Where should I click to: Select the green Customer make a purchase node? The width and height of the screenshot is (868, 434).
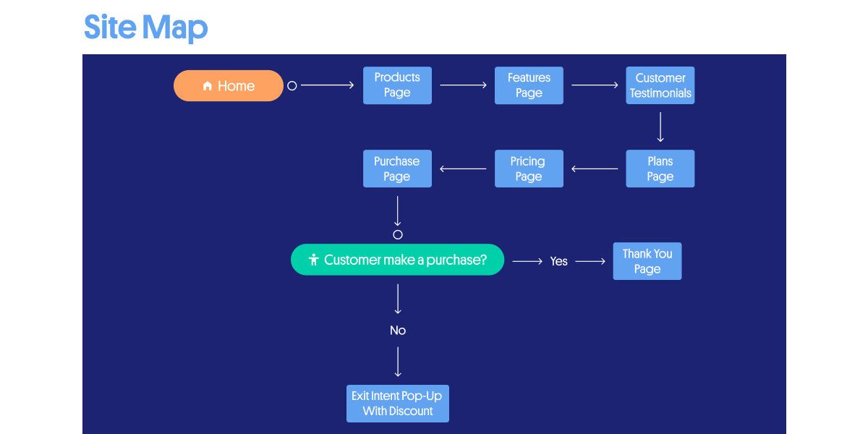(x=397, y=260)
